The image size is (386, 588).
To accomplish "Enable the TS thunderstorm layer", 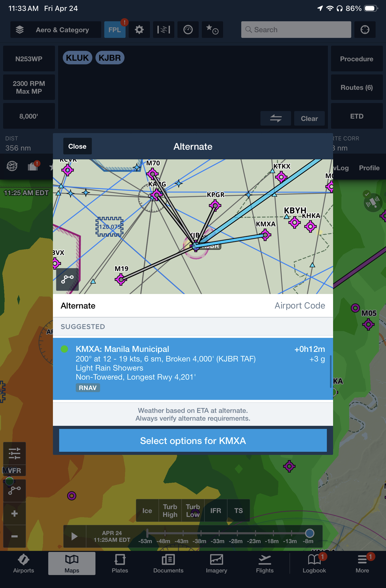I will [x=238, y=511].
